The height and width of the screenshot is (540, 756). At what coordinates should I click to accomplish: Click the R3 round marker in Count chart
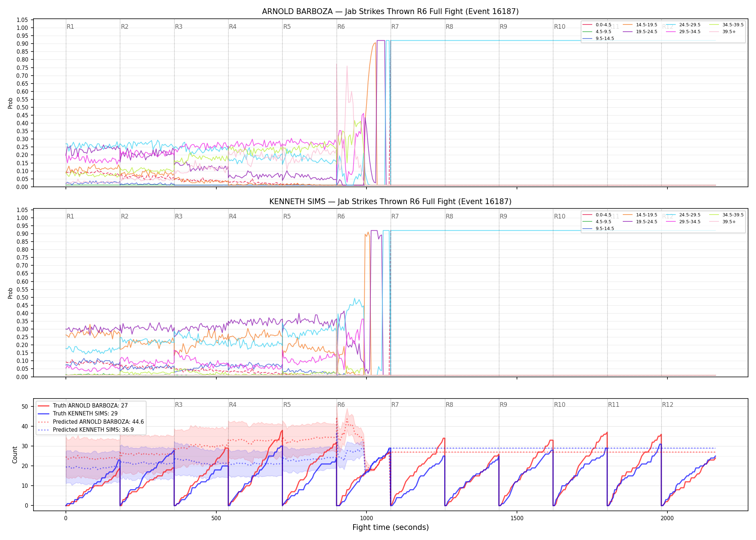[x=179, y=405]
